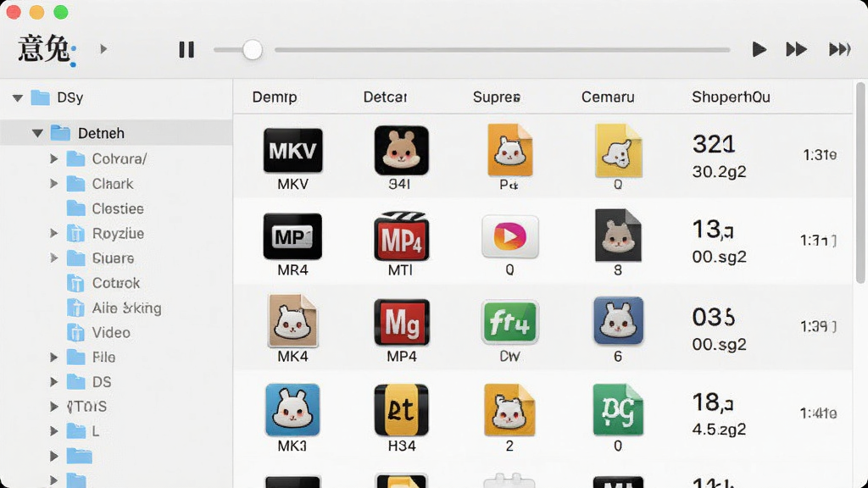This screenshot has width=868, height=488.
Task: Open the yellow document icon in MKV row
Action: coord(618,151)
